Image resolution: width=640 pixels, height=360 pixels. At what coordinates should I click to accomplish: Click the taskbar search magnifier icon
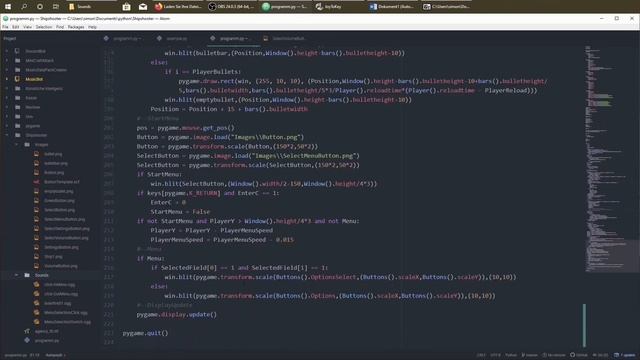click(x=24, y=7)
